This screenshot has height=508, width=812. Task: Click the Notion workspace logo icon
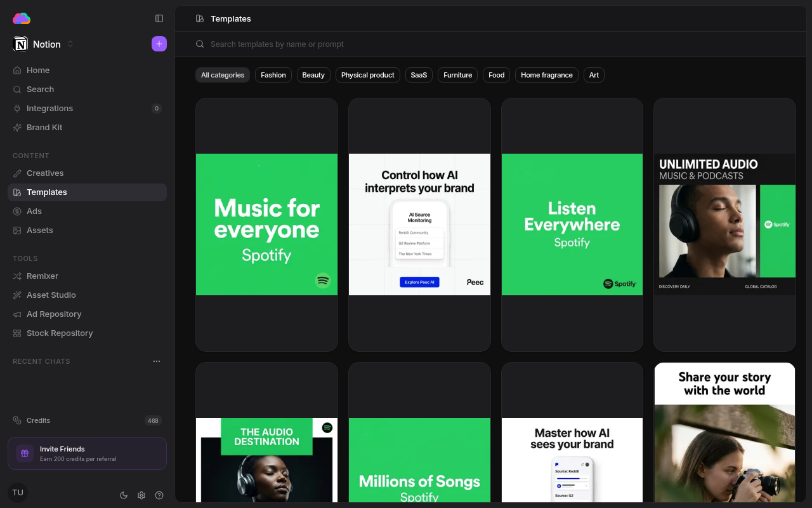pyautogui.click(x=20, y=44)
